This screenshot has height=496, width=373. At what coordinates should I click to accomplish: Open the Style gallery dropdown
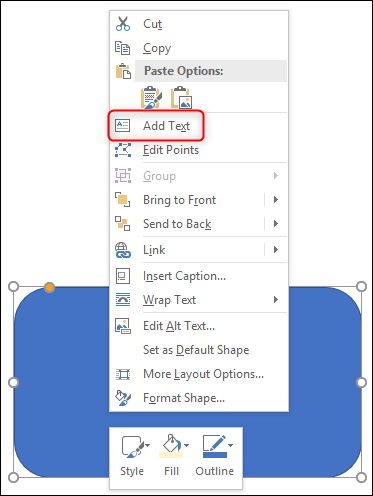click(x=148, y=445)
